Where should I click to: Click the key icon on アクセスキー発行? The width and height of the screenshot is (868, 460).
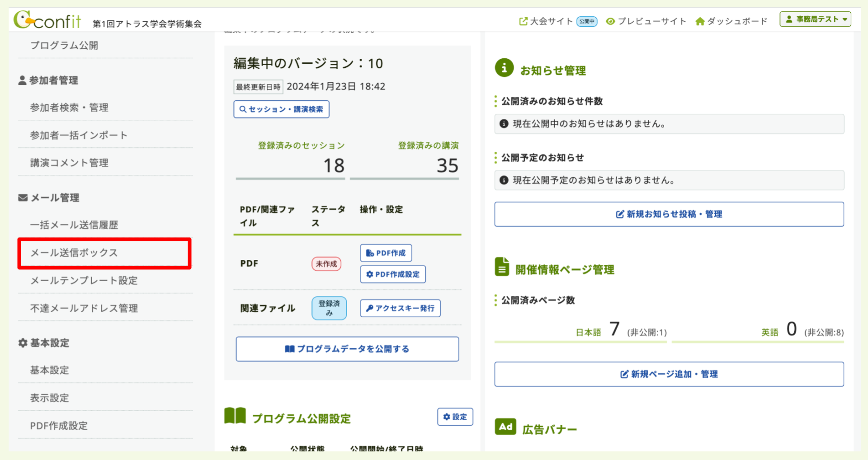pyautogui.click(x=370, y=308)
